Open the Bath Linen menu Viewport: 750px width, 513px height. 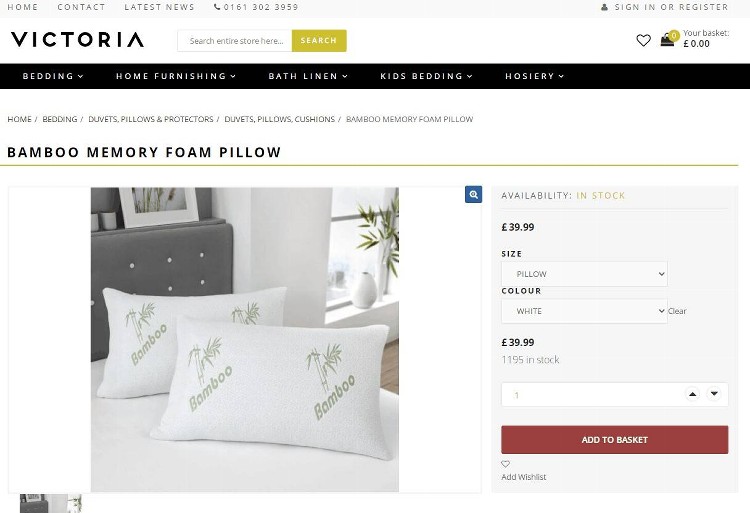click(x=308, y=76)
